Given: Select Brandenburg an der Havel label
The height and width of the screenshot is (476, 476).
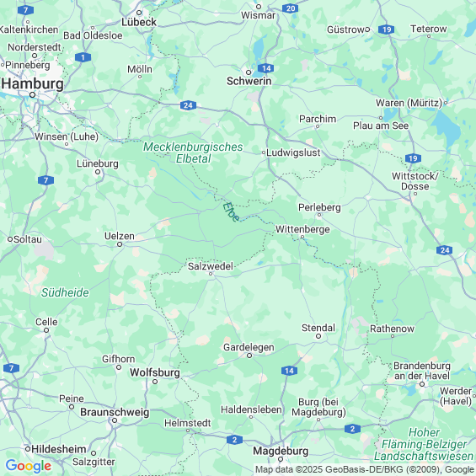Looking at the screenshot, I should tap(422, 371).
